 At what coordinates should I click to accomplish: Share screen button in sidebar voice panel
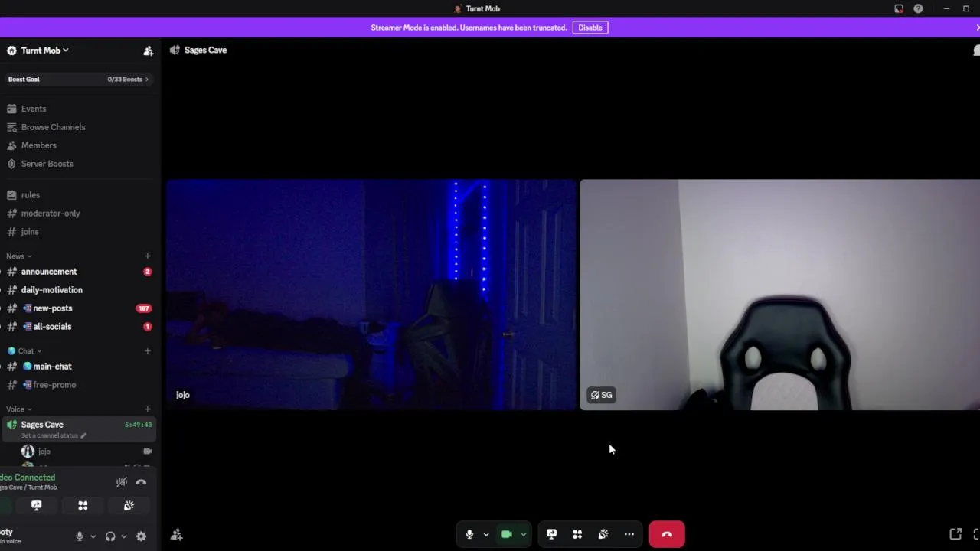[x=36, y=505]
